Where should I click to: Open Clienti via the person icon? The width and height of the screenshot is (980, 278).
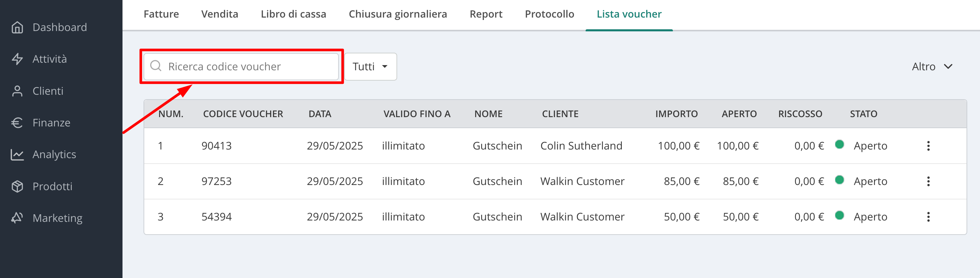pos(17,91)
